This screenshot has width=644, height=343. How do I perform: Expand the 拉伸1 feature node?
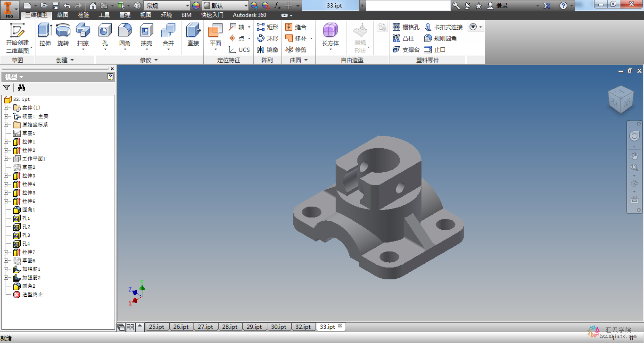point(6,142)
